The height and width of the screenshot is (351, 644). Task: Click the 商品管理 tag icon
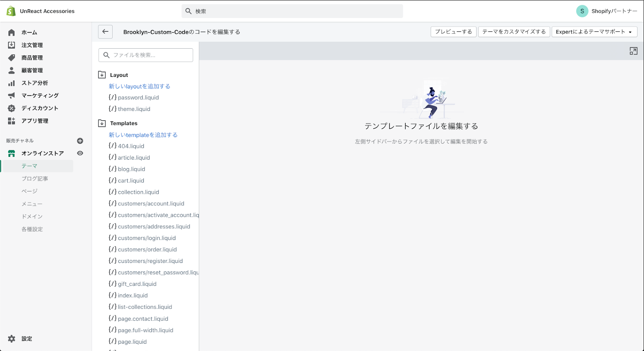(x=12, y=57)
